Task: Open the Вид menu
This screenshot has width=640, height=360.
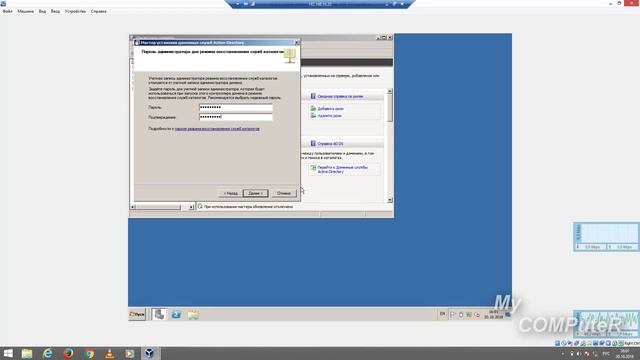Action: click(42, 11)
